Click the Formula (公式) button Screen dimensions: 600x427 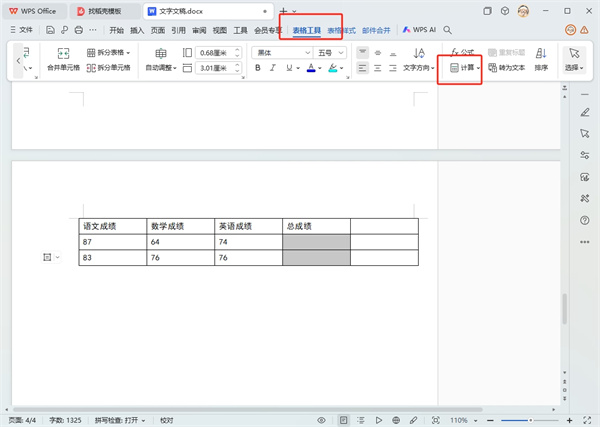(462, 52)
